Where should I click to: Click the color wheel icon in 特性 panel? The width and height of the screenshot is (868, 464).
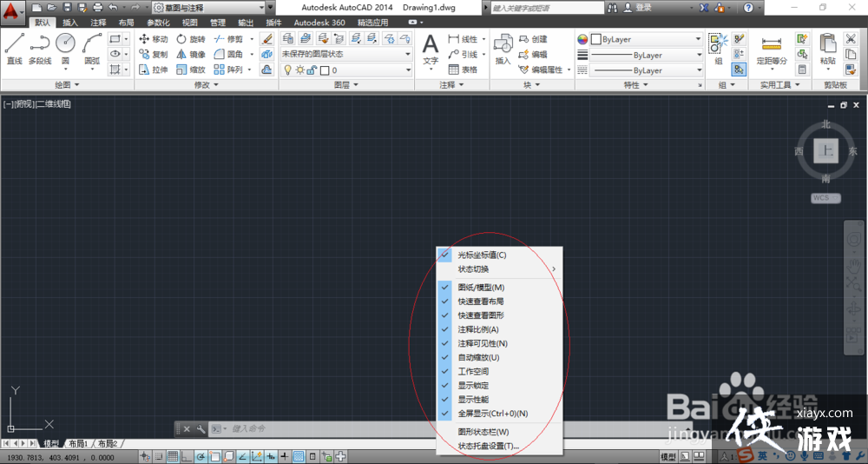click(x=582, y=39)
